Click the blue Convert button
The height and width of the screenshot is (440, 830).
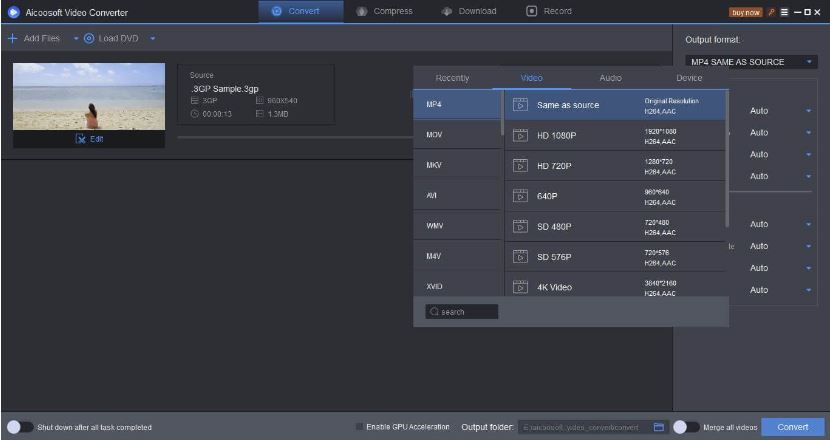point(793,427)
